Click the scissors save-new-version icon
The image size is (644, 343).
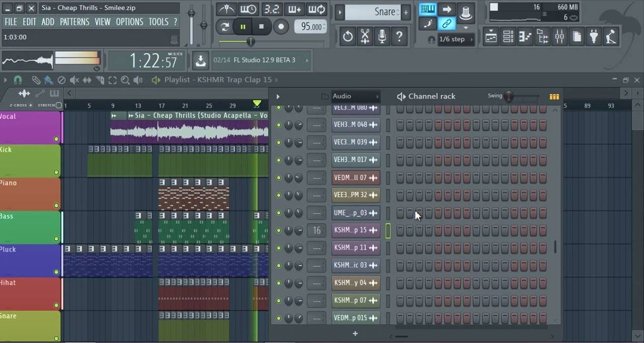click(x=365, y=37)
